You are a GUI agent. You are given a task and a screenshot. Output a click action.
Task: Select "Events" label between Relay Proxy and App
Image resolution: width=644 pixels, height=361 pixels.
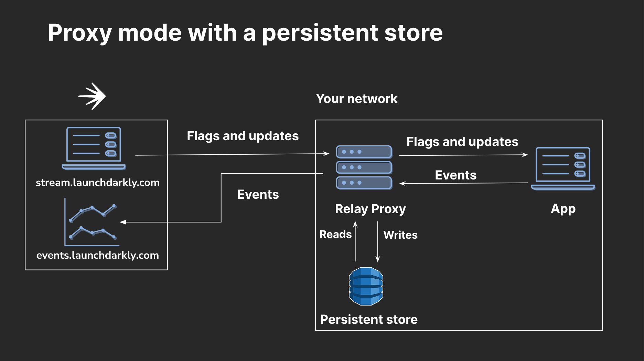point(456,175)
